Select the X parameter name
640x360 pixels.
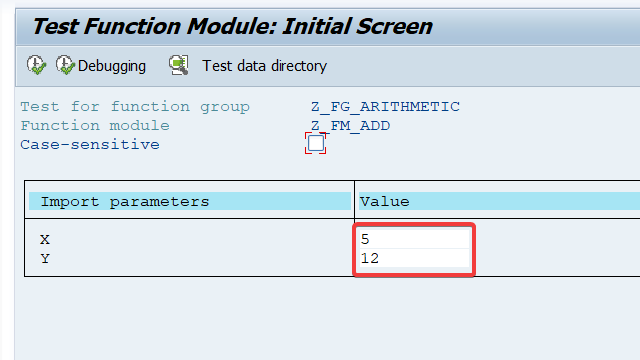click(45, 239)
